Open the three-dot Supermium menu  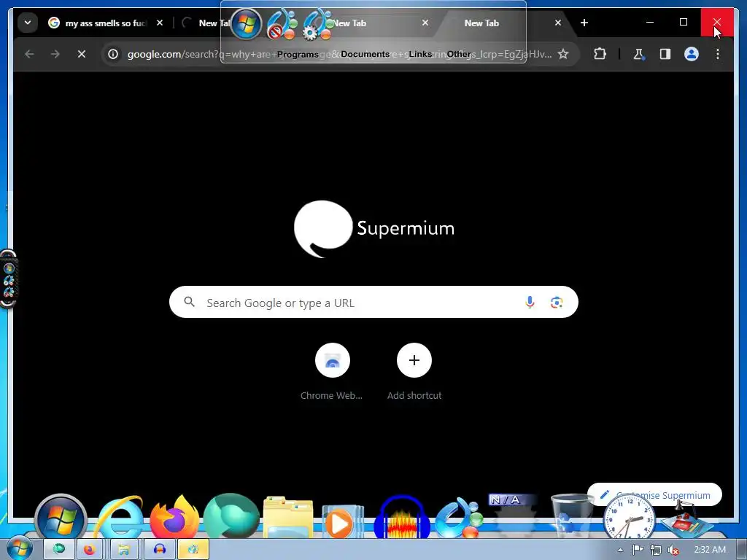(x=718, y=54)
